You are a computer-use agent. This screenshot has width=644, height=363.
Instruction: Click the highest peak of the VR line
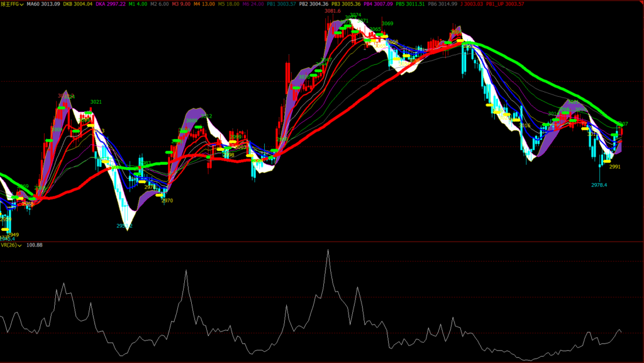coord(328,250)
